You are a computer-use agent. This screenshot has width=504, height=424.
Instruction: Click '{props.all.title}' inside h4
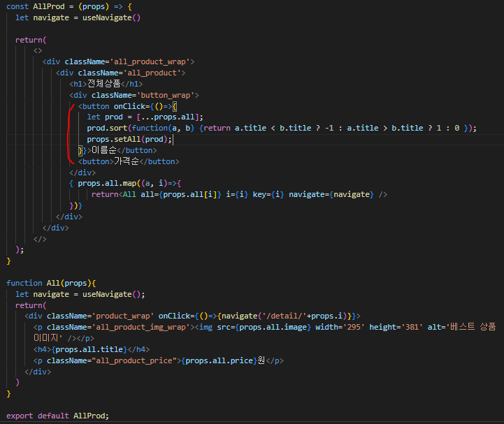[89, 349]
